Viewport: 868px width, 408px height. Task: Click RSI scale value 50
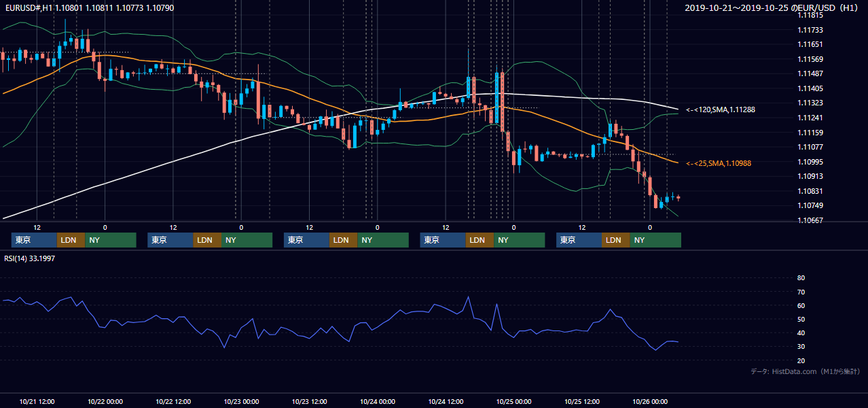coord(801,319)
